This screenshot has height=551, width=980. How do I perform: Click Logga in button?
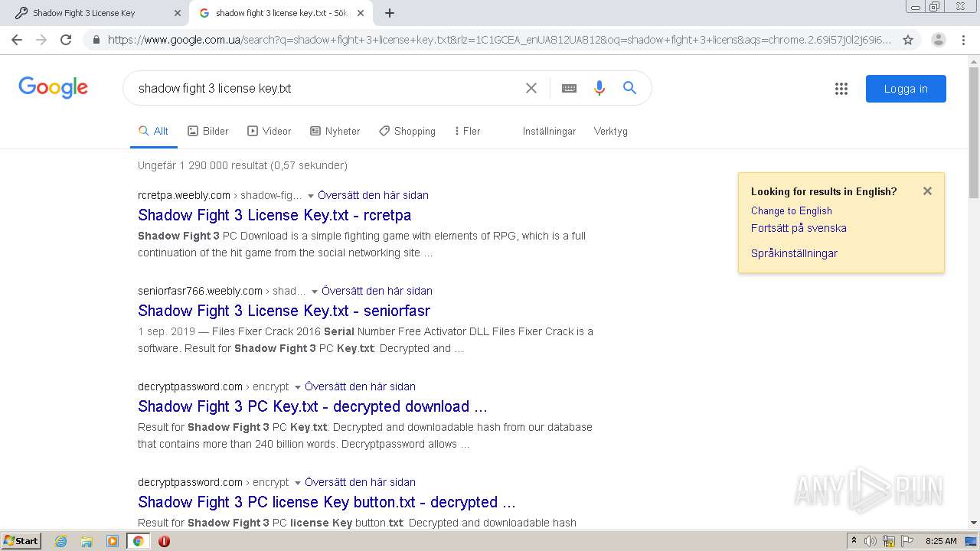[906, 89]
